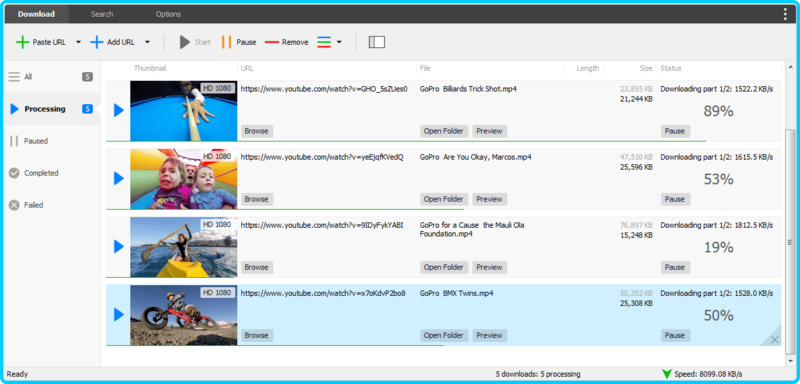
Task: Click Open Folder for Mauli Ola Foundation
Action: coord(444,267)
